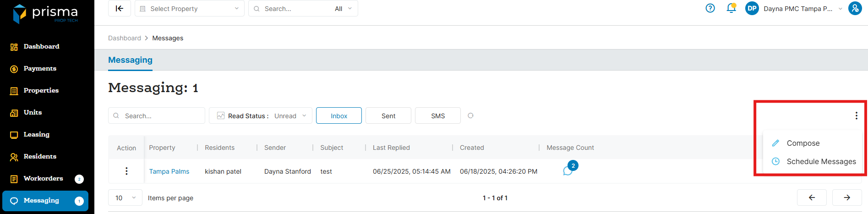Open Workorders in the sidebar
The width and height of the screenshot is (868, 214).
[43, 178]
